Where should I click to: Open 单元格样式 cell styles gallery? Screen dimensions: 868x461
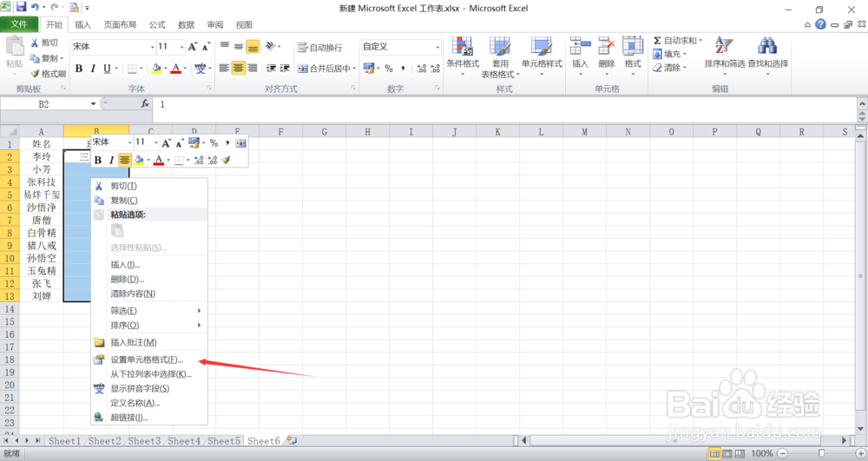coord(542,56)
